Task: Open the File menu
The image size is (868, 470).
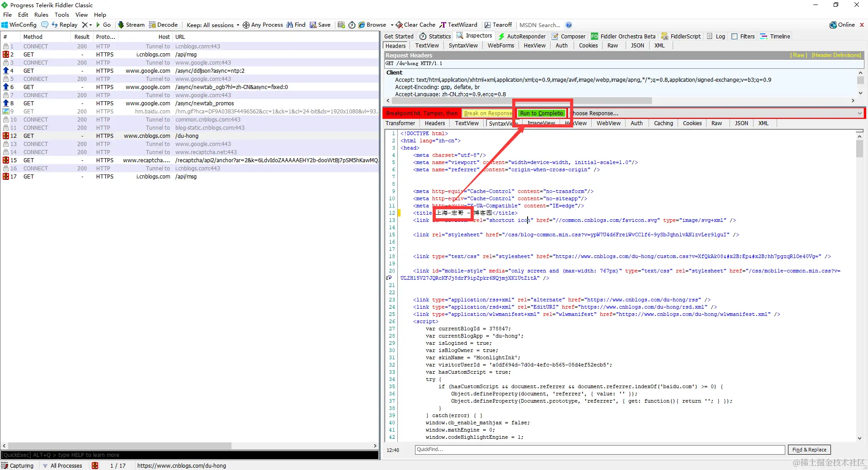Action: tap(8, 15)
